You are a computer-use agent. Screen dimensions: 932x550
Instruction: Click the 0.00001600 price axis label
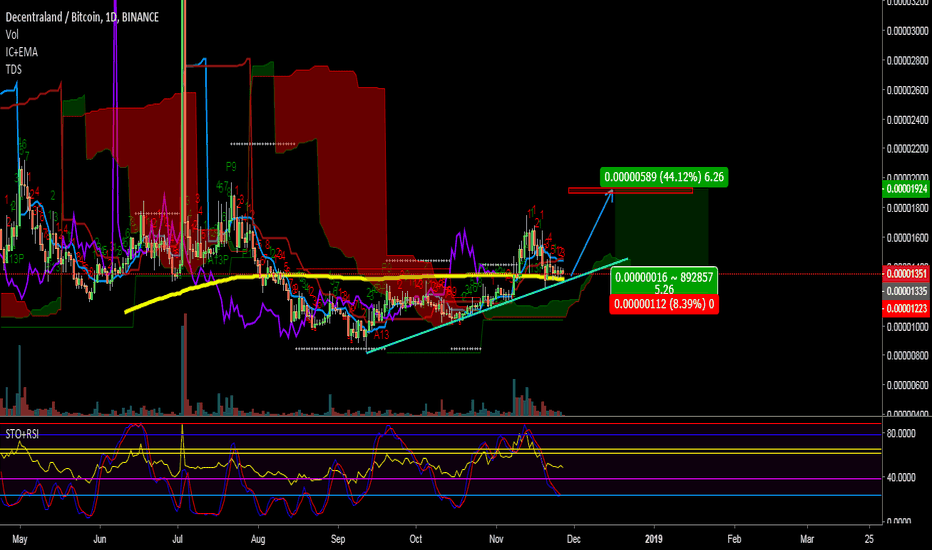(907, 238)
